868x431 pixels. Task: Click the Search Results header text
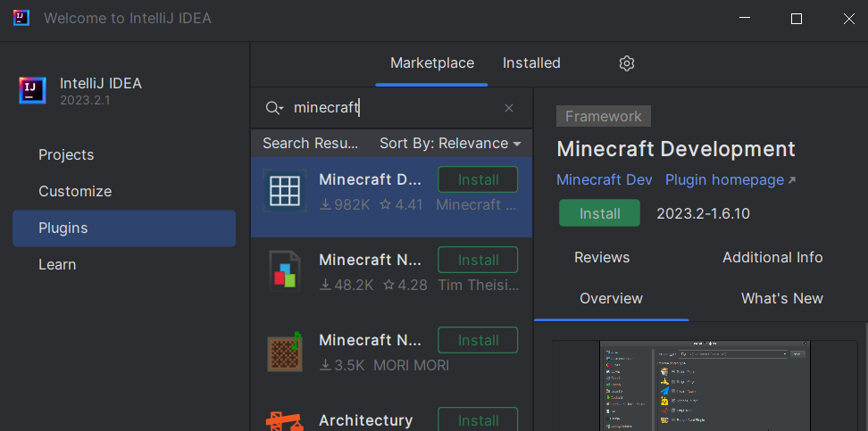pyautogui.click(x=310, y=144)
